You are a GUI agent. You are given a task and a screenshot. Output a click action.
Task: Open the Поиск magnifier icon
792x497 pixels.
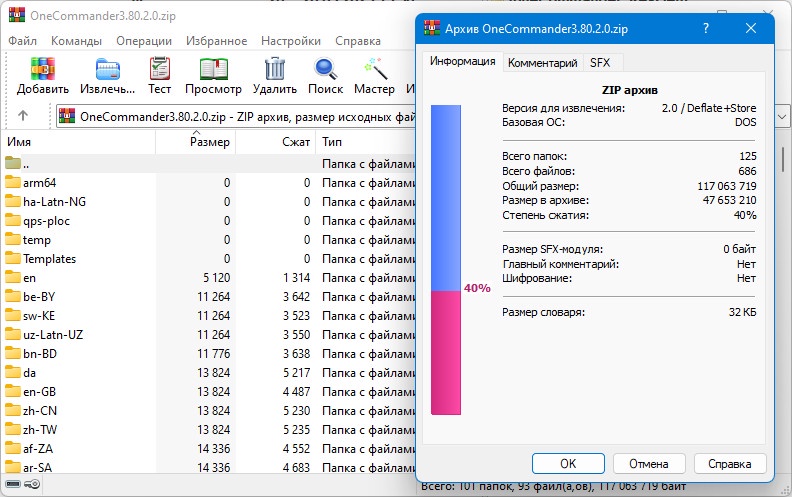click(325, 69)
